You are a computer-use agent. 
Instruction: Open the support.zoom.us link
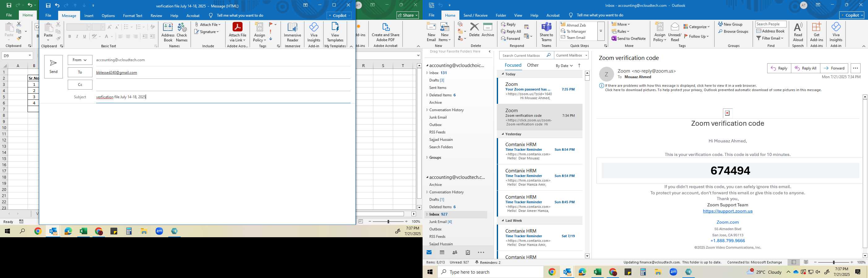[728, 211]
